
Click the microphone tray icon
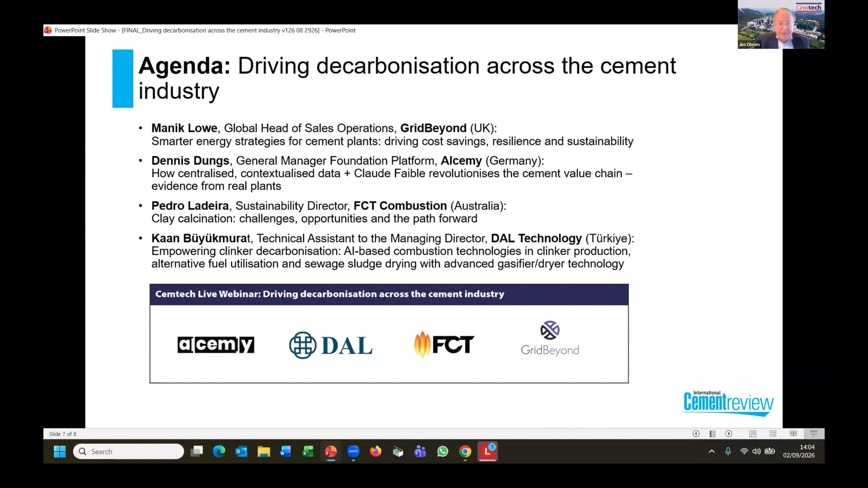tap(728, 451)
